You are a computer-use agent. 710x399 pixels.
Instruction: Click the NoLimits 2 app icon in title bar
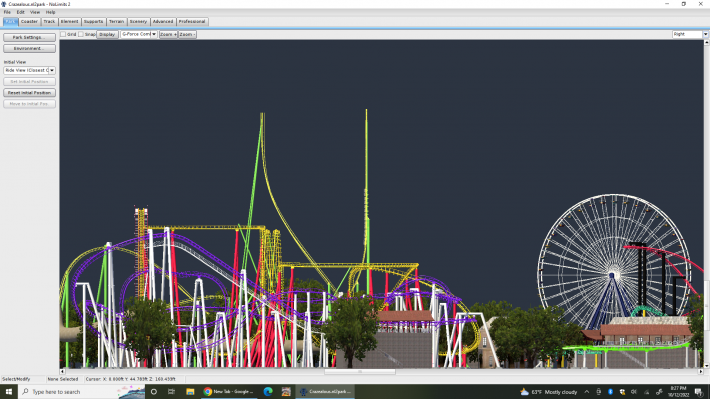(4, 4)
